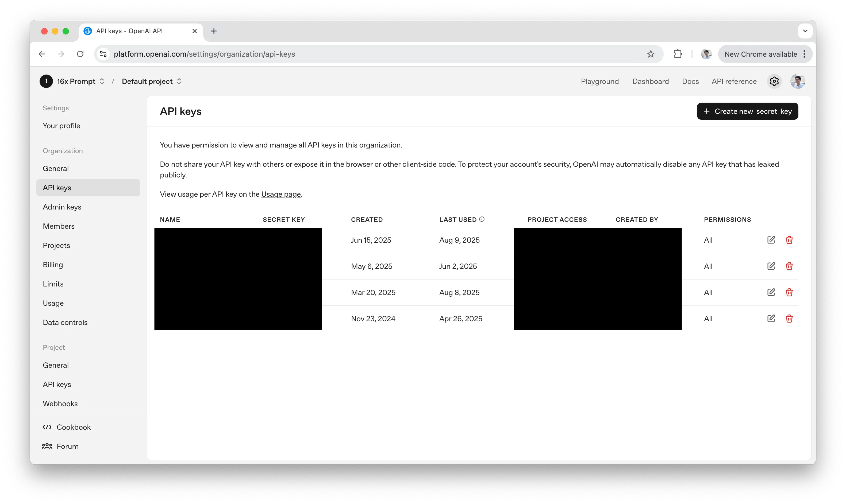This screenshot has width=846, height=504.
Task: Click the PERMISSIONS column header
Action: [x=727, y=220]
